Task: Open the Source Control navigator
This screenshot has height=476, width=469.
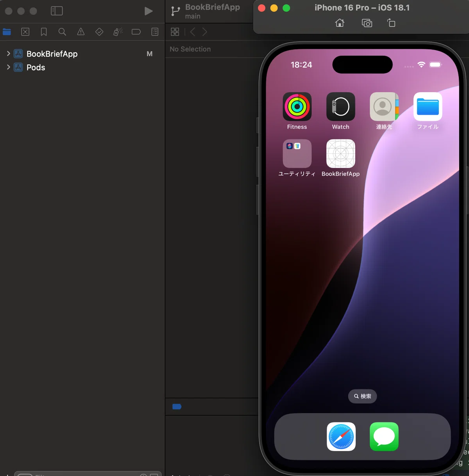Action: coord(25,32)
